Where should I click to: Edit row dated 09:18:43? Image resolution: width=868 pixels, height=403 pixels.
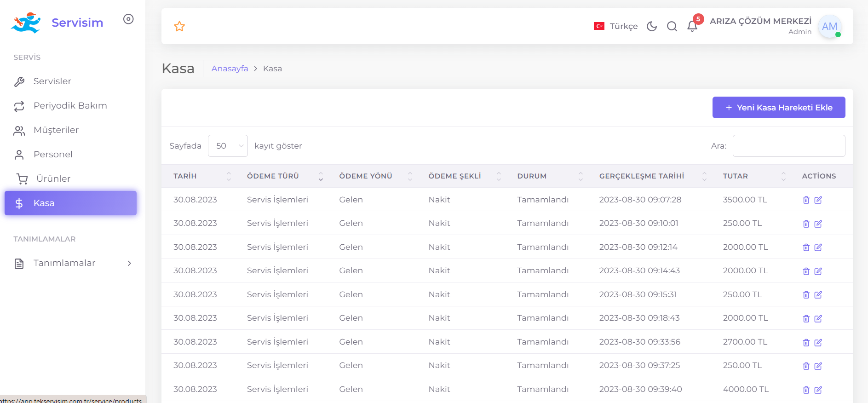coord(818,319)
